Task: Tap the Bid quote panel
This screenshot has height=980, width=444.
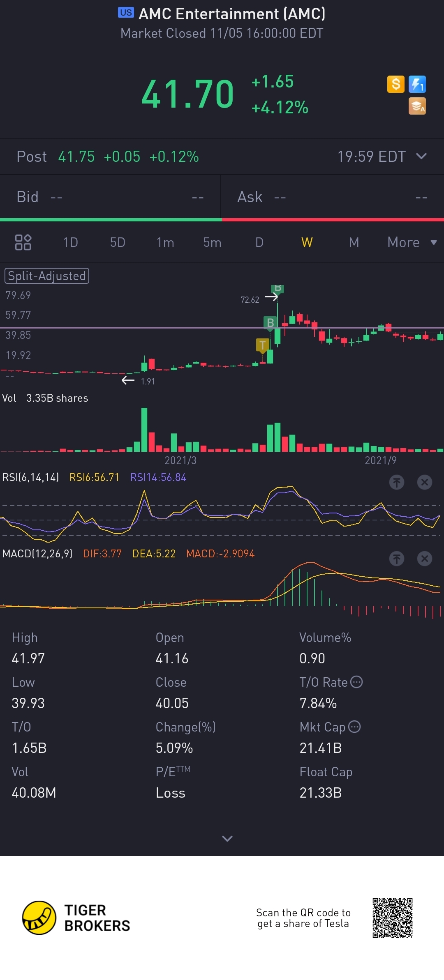Action: tap(110, 197)
